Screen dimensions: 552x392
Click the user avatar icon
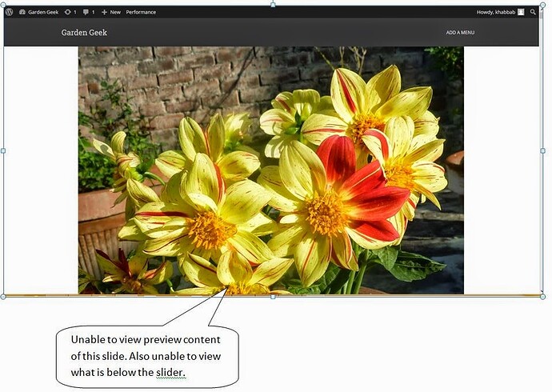(521, 12)
